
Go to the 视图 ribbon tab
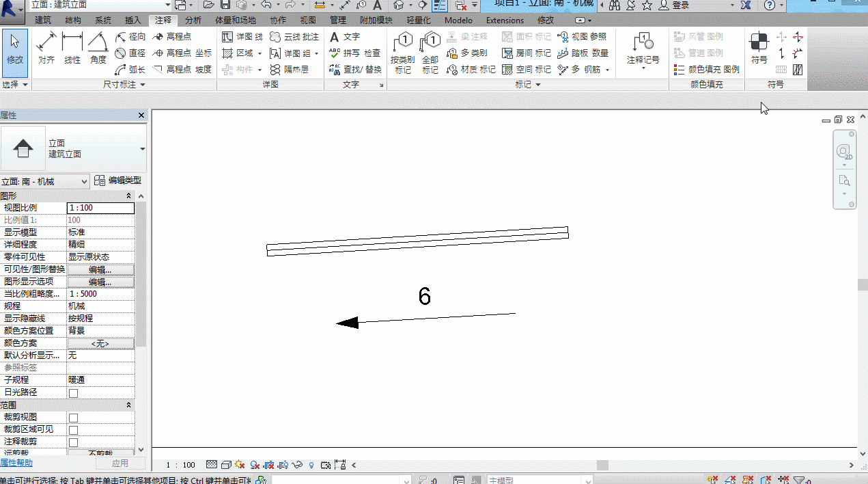coord(309,21)
